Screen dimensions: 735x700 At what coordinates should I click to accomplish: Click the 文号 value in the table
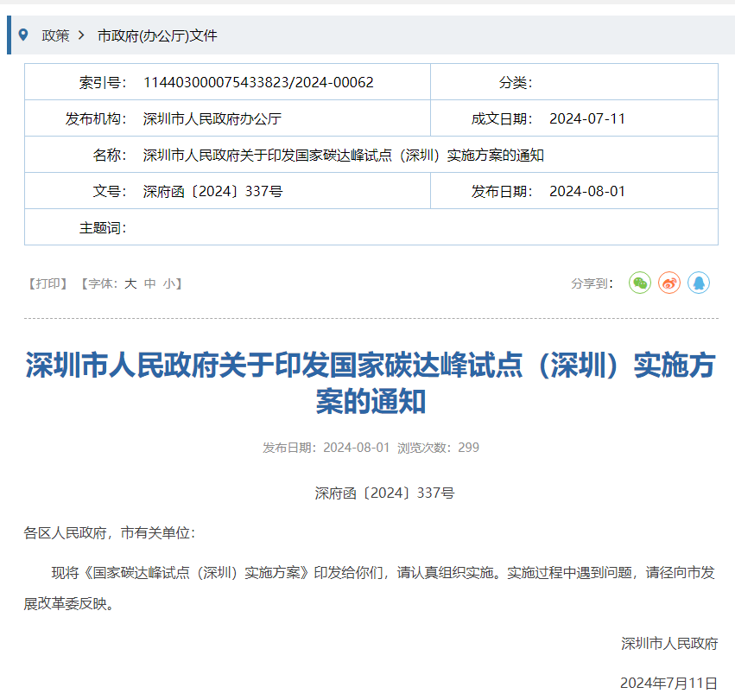(x=212, y=191)
